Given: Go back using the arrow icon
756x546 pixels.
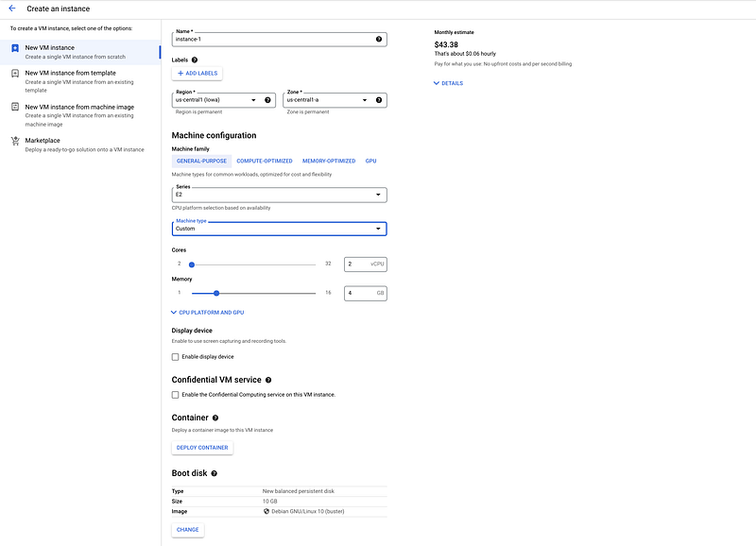Looking at the screenshot, I should pos(12,9).
